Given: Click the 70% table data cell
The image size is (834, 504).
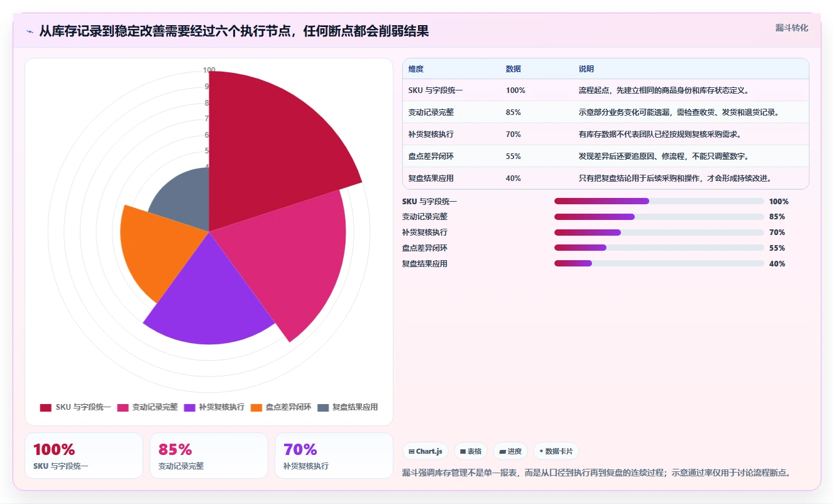Looking at the screenshot, I should [x=513, y=134].
